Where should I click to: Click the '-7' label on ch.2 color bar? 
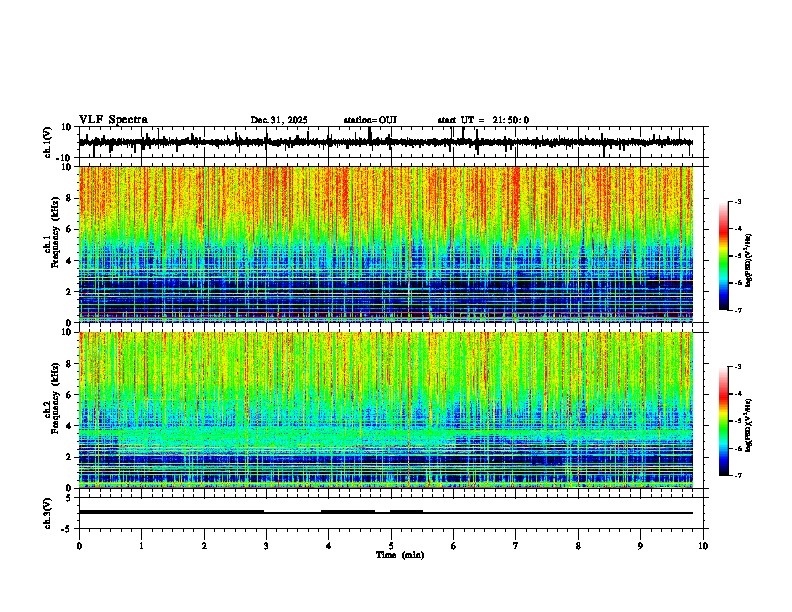(x=737, y=475)
